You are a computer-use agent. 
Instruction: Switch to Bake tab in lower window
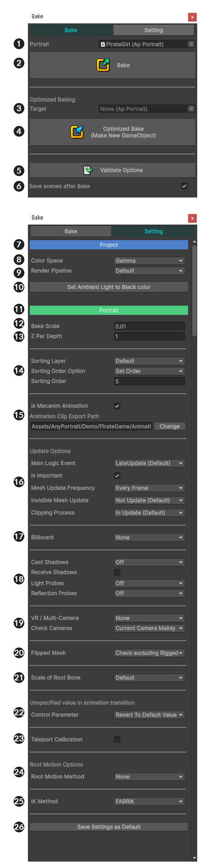tap(71, 231)
